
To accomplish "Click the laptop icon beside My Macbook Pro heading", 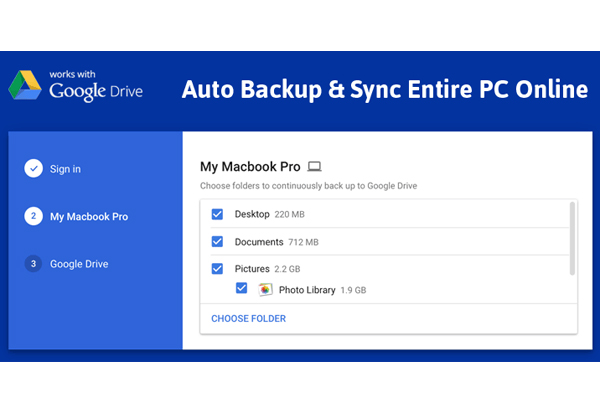I will (x=314, y=167).
